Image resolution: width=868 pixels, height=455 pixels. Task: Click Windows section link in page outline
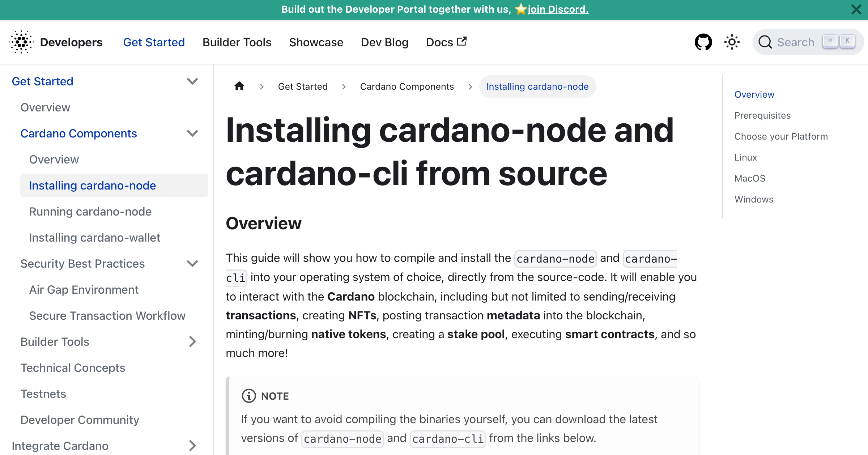tap(754, 199)
